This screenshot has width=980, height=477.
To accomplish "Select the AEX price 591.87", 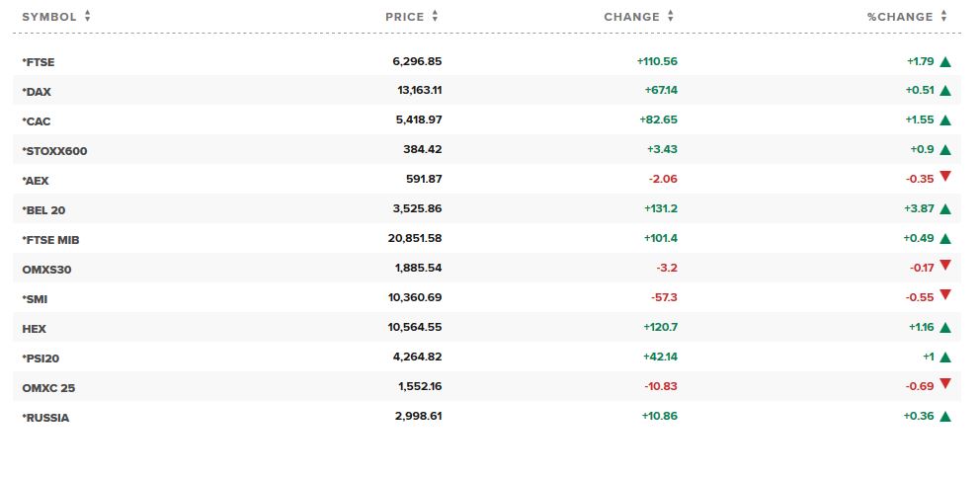I will 424,179.
